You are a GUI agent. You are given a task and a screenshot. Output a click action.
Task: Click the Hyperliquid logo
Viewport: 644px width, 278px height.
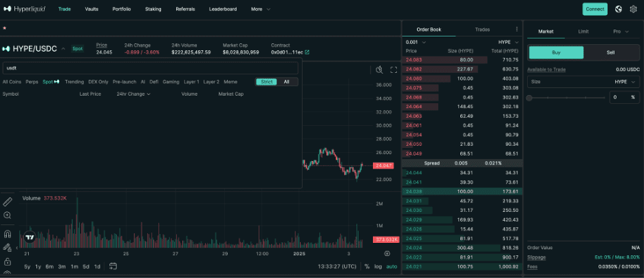24,9
